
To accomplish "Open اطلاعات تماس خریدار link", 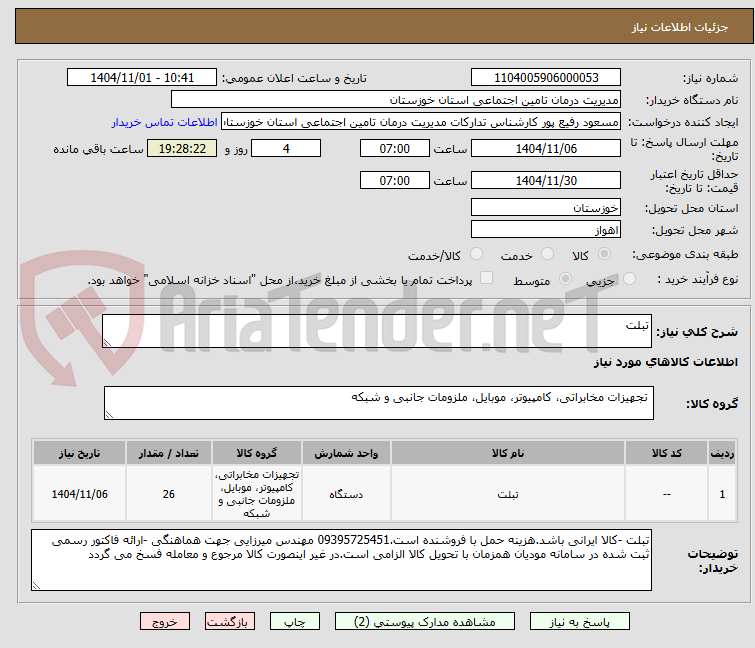I will (x=165, y=122).
